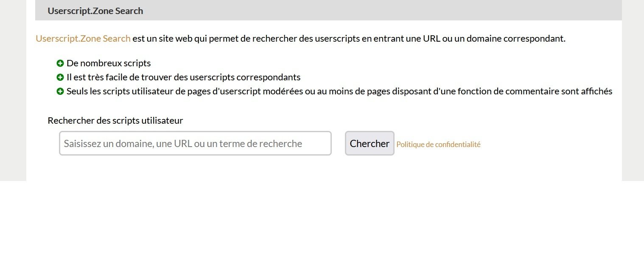This screenshot has width=644, height=255.
Task: Click text 'Il est très facile de trouver'
Action: 127,77
